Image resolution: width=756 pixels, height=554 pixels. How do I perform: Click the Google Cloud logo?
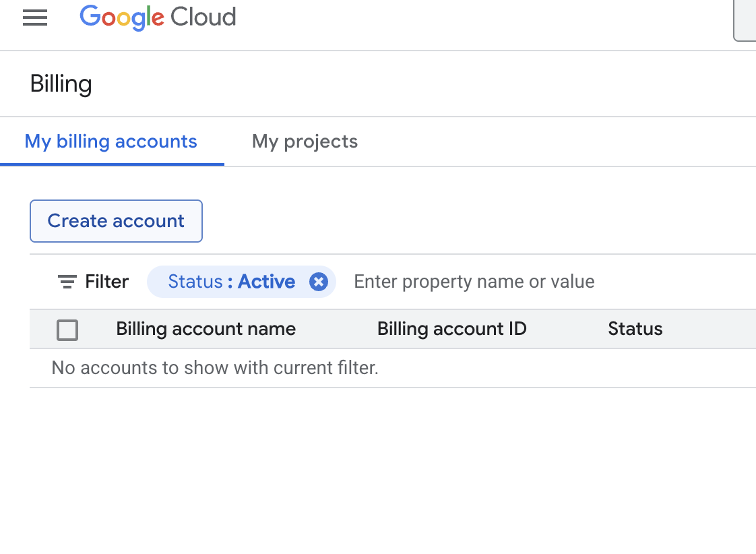pos(158,18)
